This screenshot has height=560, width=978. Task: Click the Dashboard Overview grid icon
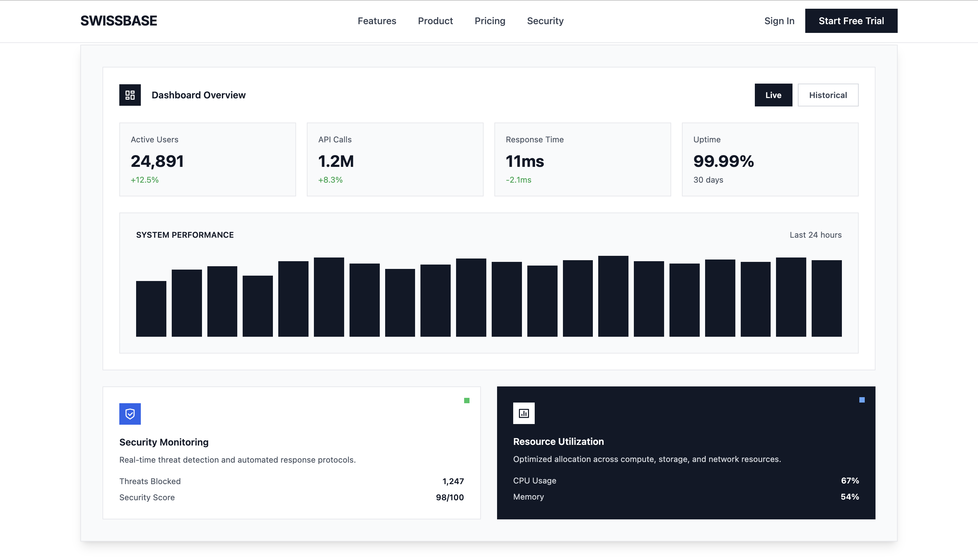coord(130,95)
